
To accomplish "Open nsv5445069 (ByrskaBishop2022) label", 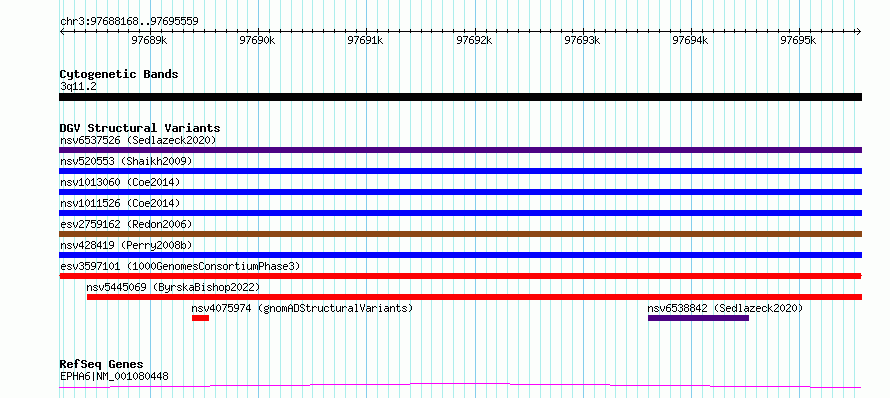I will click(x=173, y=287).
